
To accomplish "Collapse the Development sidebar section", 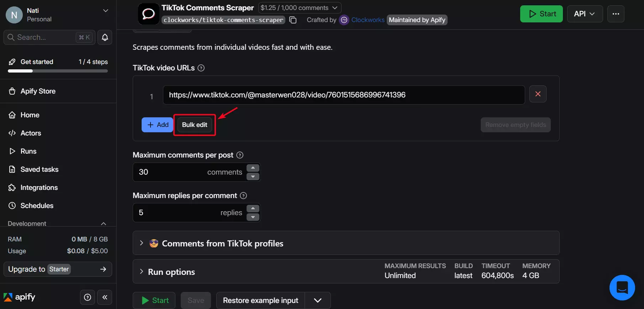I will [x=104, y=224].
